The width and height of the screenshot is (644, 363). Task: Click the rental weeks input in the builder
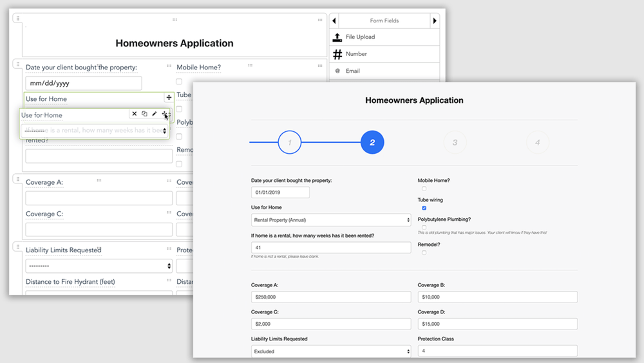(99, 156)
